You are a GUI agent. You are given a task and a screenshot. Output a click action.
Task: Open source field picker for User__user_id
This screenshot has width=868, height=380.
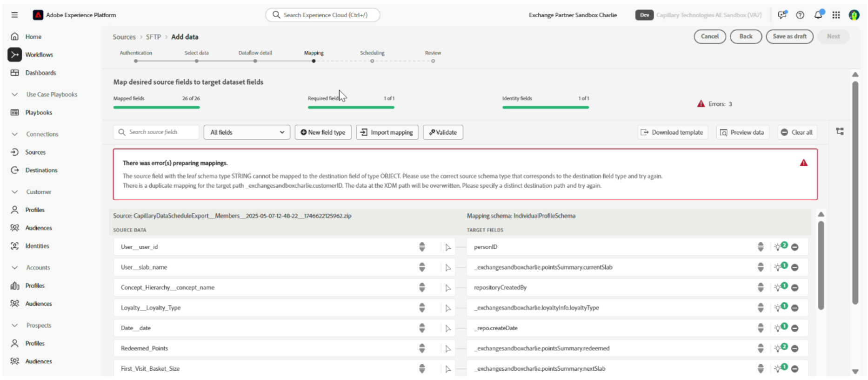(422, 247)
